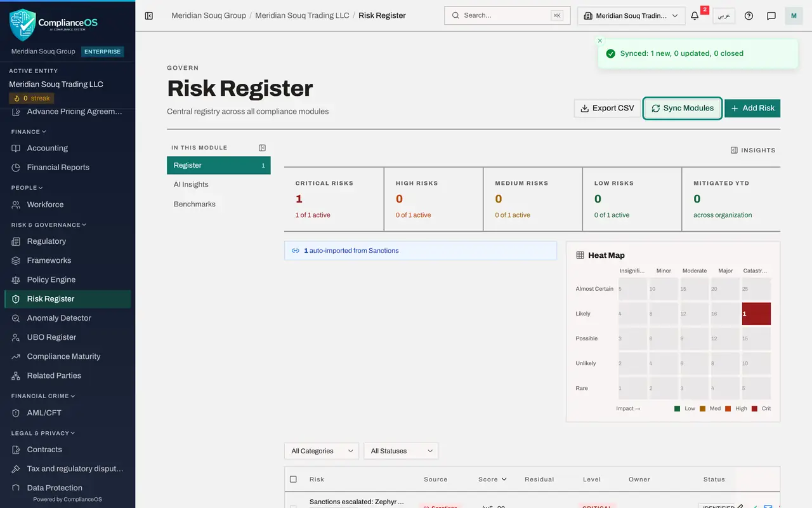Open Related Parties in the sidebar

point(68,375)
